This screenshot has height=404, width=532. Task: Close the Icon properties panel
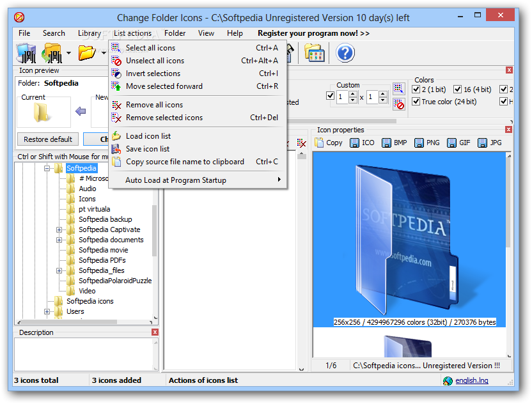point(508,130)
